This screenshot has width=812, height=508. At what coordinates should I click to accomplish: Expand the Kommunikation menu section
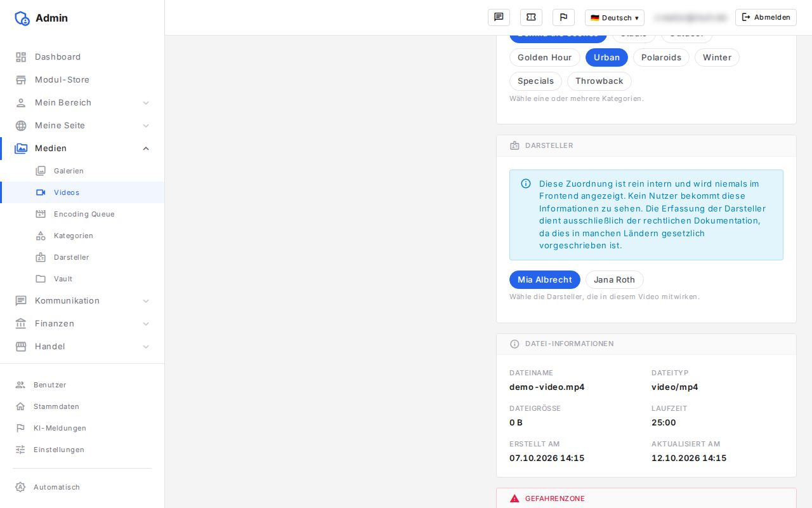coord(82,300)
